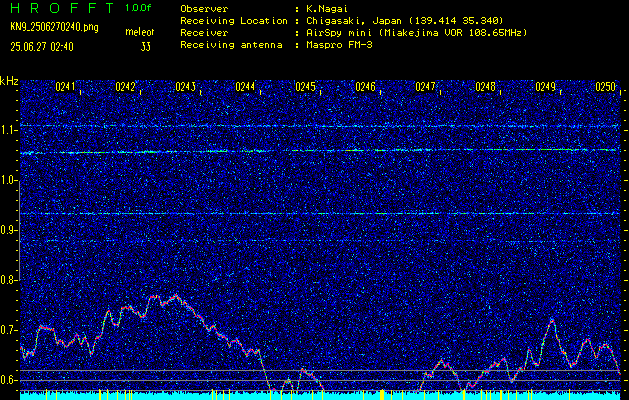Select the 0246 time marker label
The width and height of the screenshot is (629, 400).
[365, 87]
